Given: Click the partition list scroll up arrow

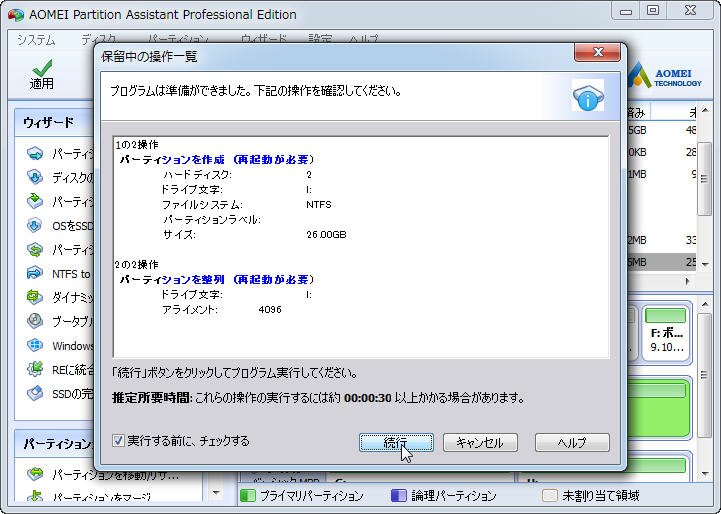Looking at the screenshot, I should tap(705, 111).
